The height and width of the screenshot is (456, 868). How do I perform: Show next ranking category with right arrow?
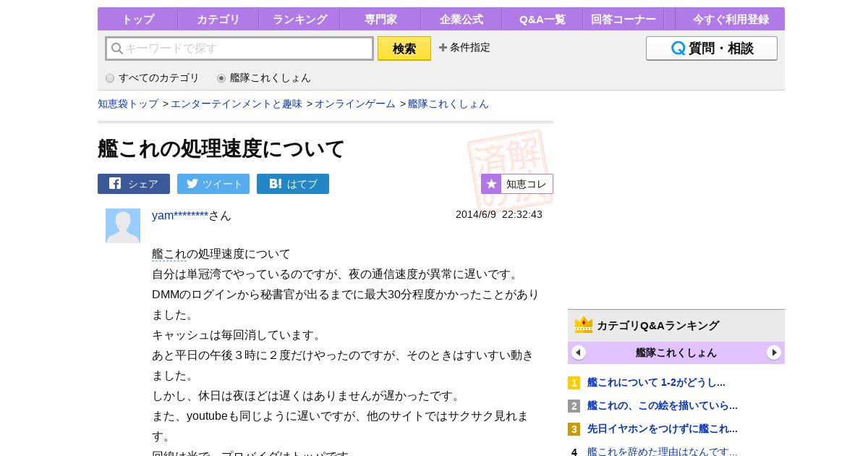coord(774,352)
